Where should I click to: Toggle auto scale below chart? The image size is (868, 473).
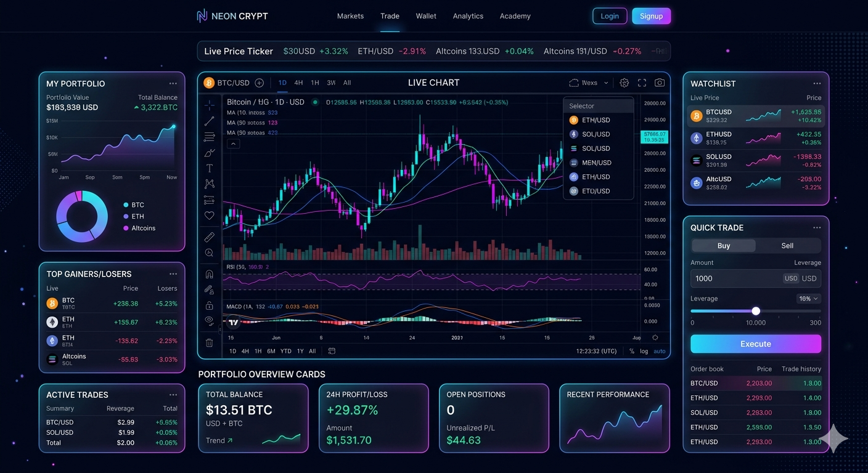[660, 351]
